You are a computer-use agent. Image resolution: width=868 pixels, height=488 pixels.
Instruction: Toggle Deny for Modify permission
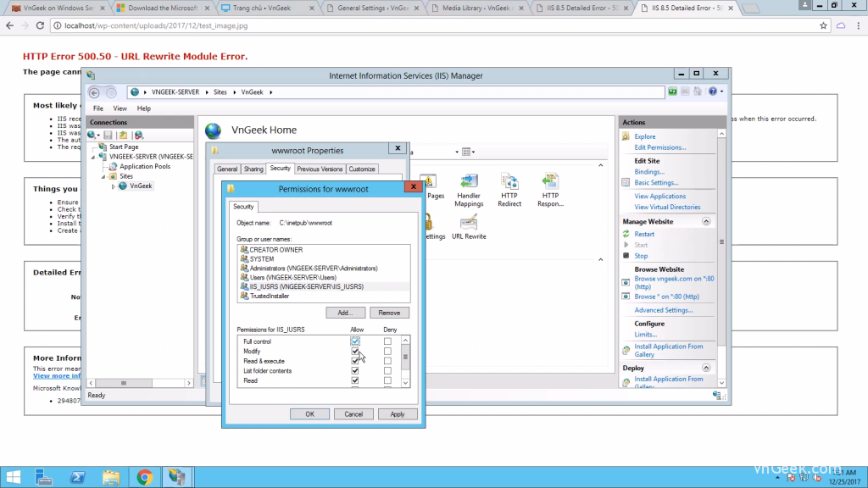tap(387, 352)
